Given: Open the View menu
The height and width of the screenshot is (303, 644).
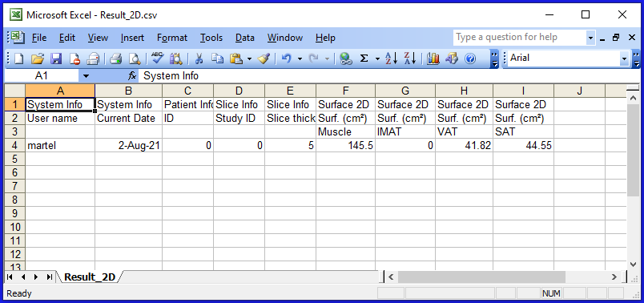Looking at the screenshot, I should click(x=98, y=38).
